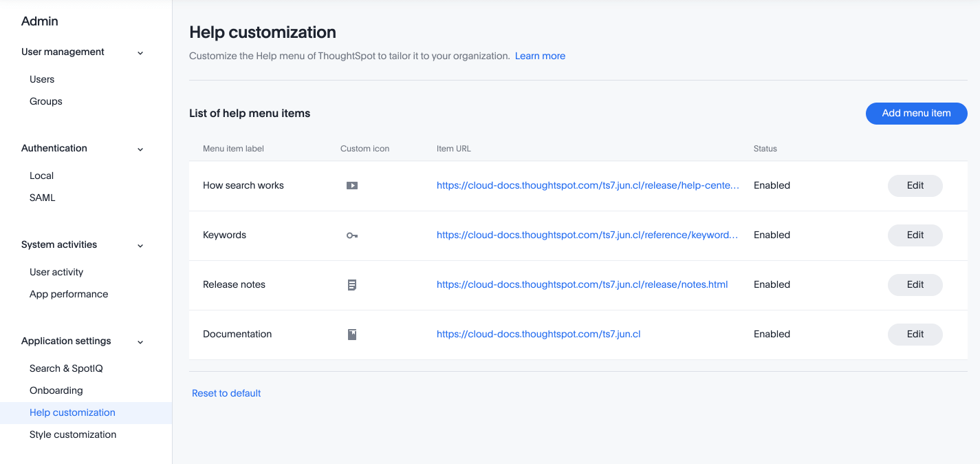Edit the Release notes entry
This screenshot has height=464, width=980.
point(915,284)
